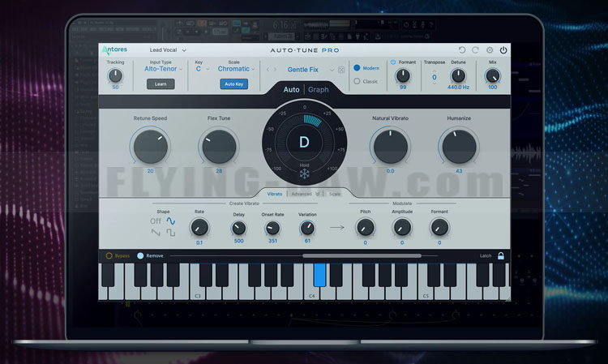Viewport: 608px width, 364px height.
Task: Open the Input Type Alto-Tenor dropdown
Action: tap(163, 69)
